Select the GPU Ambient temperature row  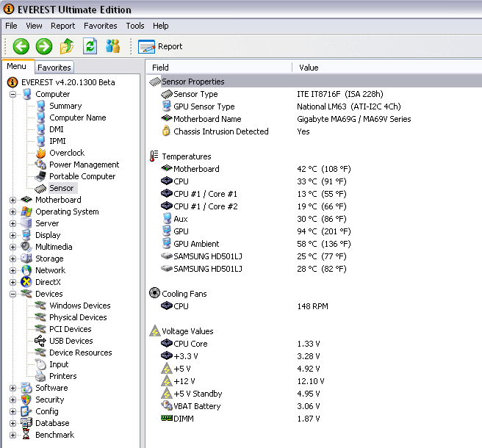pyautogui.click(x=314, y=244)
